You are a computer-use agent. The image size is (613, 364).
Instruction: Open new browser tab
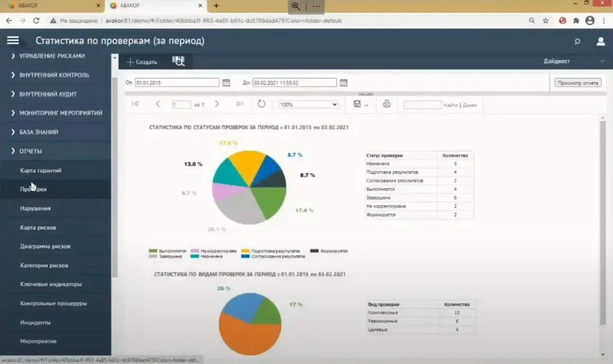click(216, 6)
